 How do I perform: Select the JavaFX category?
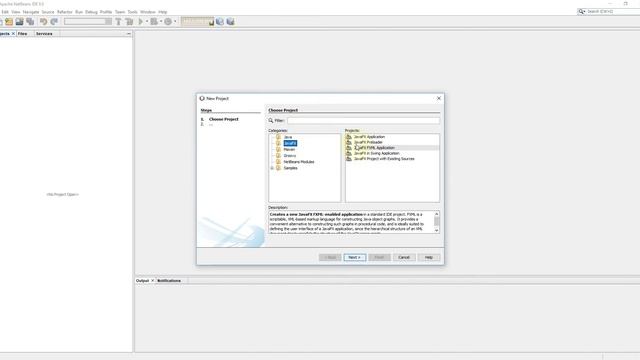click(x=290, y=143)
